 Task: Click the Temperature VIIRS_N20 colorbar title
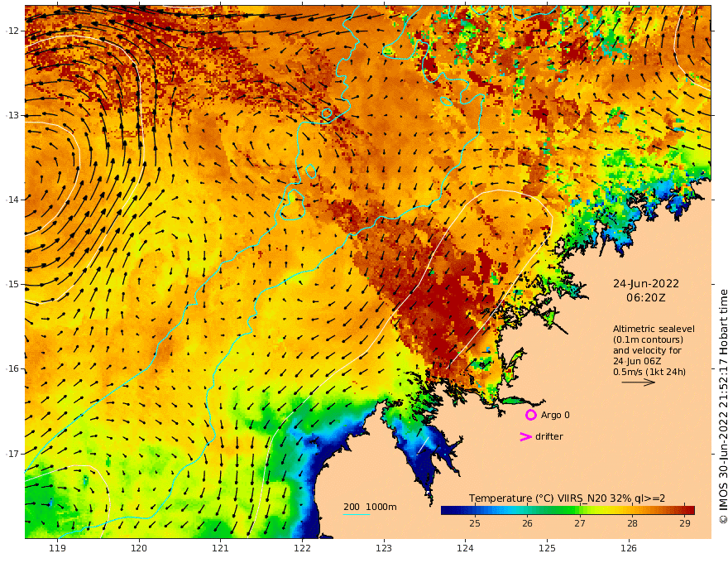(x=567, y=498)
